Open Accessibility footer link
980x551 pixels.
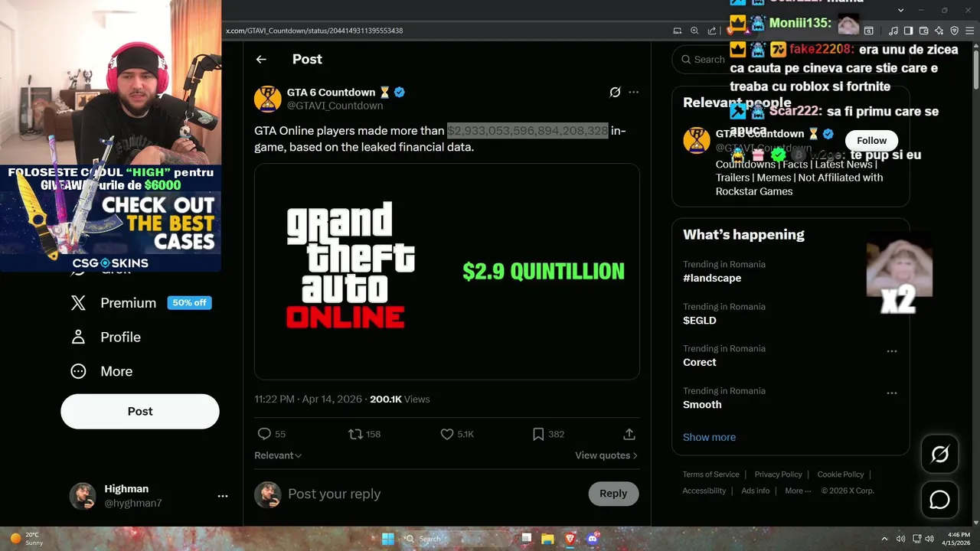(704, 491)
